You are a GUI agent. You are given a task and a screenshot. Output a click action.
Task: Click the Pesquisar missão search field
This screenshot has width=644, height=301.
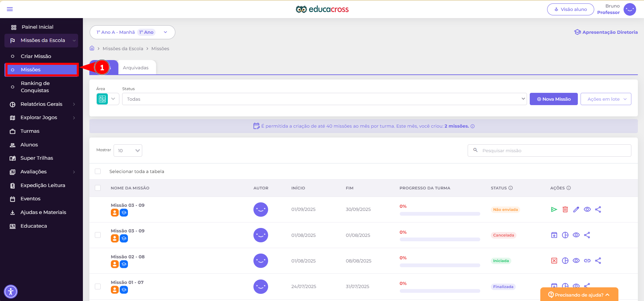[x=549, y=150]
